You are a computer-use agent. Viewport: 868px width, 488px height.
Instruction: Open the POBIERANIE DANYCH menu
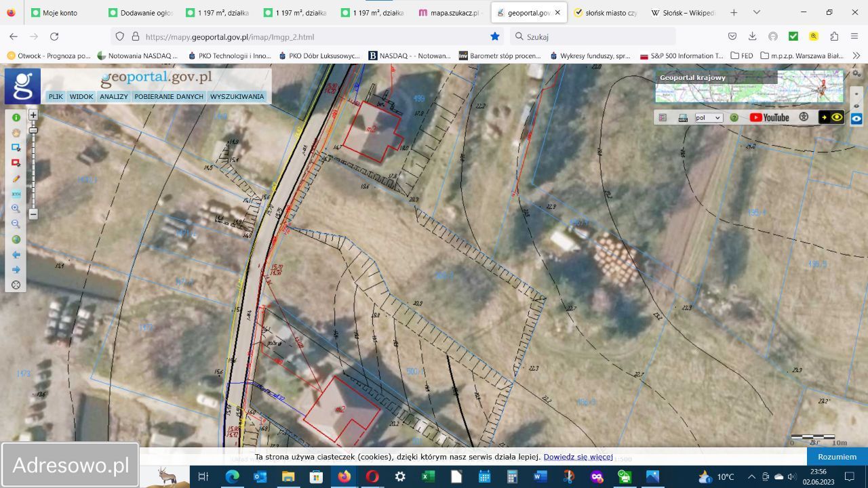[x=169, y=97]
